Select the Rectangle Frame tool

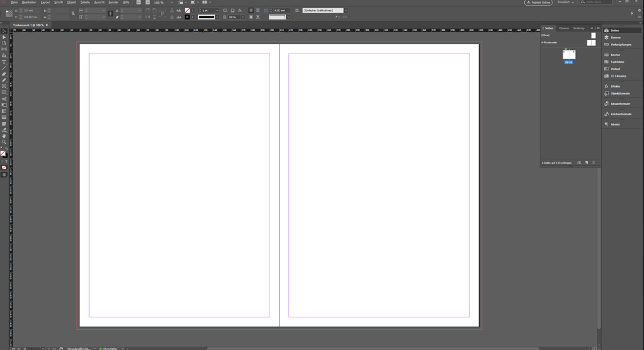coord(4,86)
